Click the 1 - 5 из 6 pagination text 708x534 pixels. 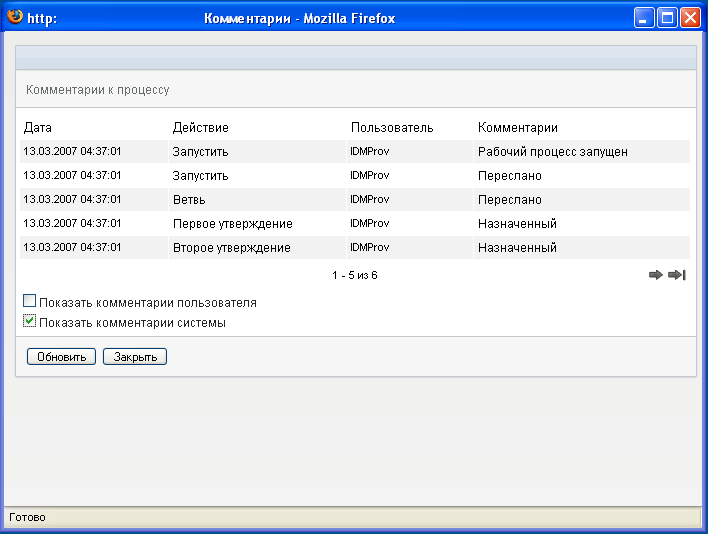354,275
